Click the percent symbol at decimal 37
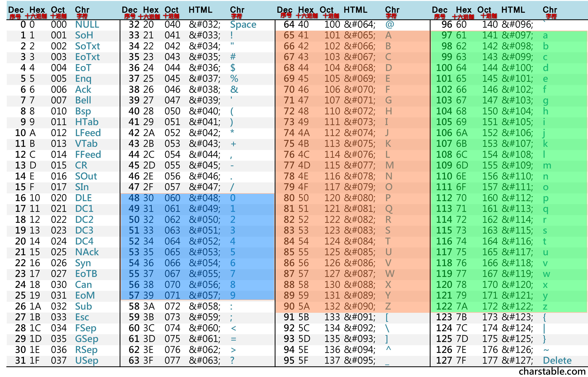 click(x=234, y=79)
